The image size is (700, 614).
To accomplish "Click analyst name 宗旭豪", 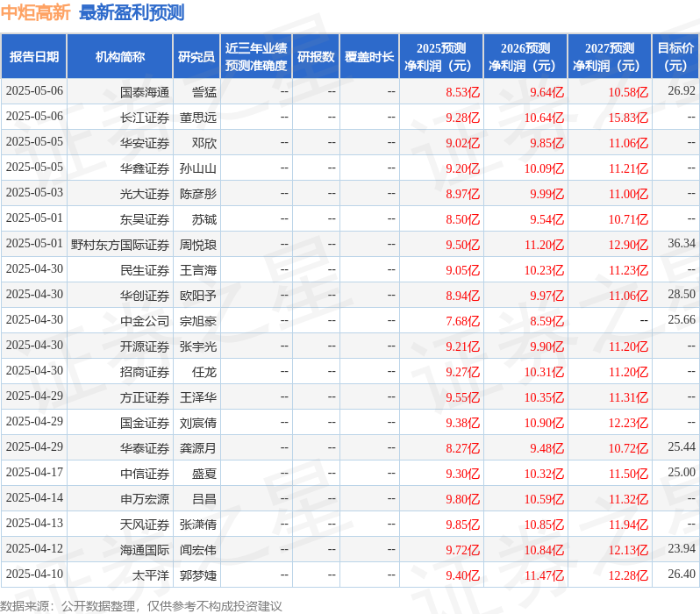I will pos(198,321).
